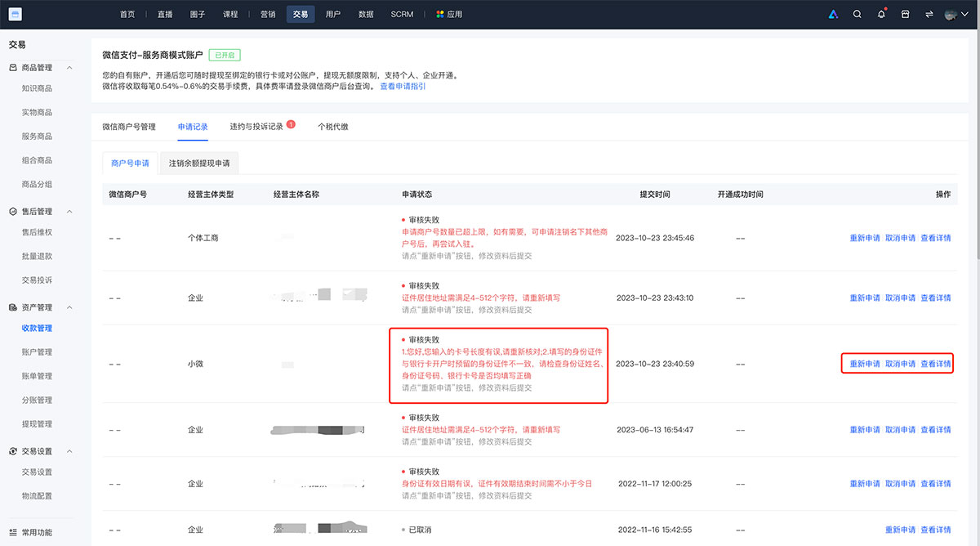
Task: Select the 注销余额提现申请 sub-tab
Action: click(198, 163)
